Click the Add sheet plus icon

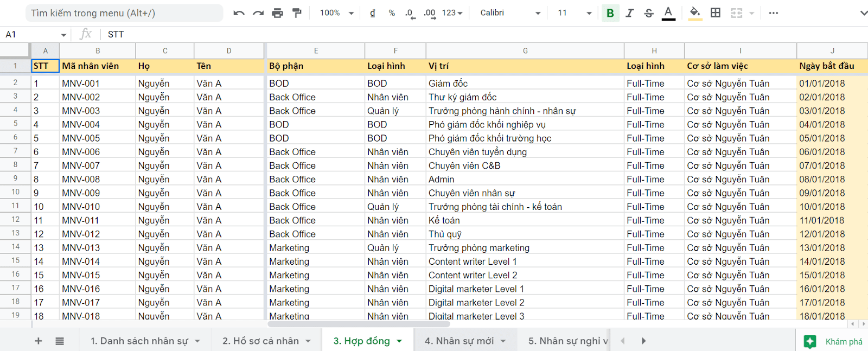click(39, 341)
